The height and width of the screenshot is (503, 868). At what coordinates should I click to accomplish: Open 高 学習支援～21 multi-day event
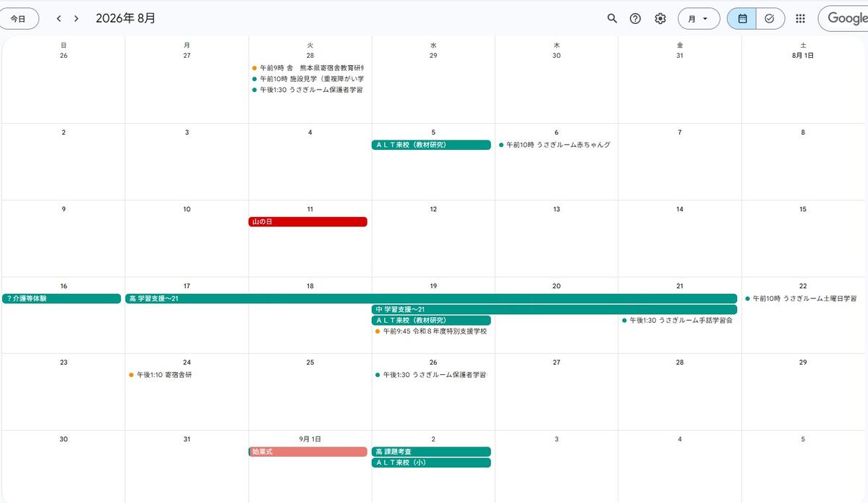point(431,298)
